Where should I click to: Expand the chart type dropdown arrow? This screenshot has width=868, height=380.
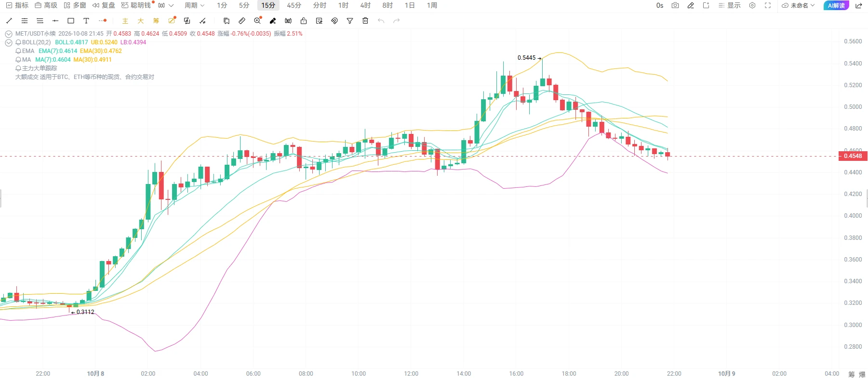click(171, 5)
